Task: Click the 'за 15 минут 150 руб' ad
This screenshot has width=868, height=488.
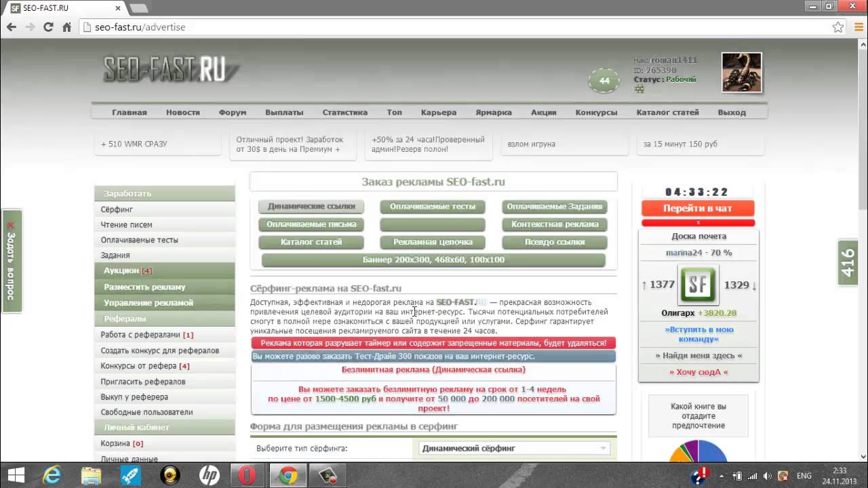Action: pos(680,144)
